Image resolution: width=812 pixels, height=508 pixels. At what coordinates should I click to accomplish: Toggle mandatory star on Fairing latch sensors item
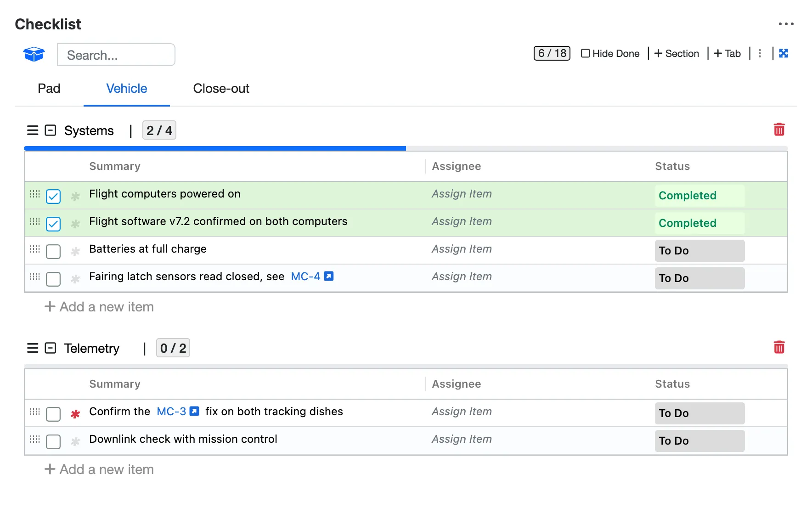tap(75, 279)
